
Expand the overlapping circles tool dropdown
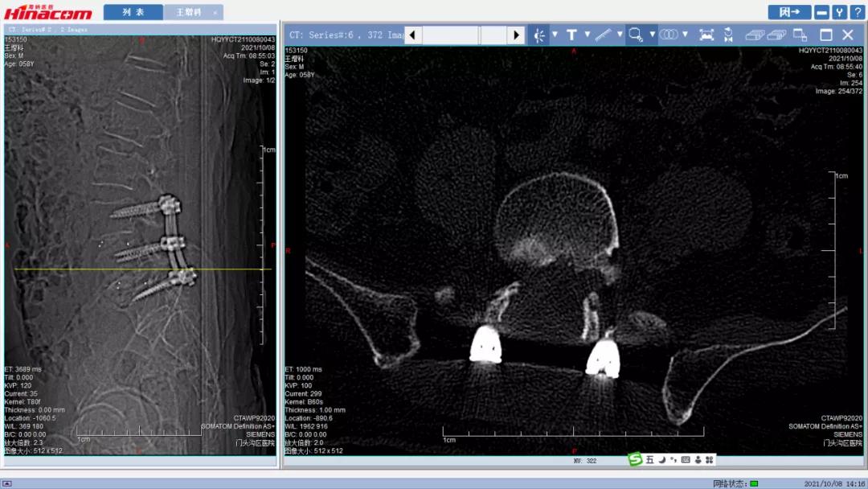(685, 35)
